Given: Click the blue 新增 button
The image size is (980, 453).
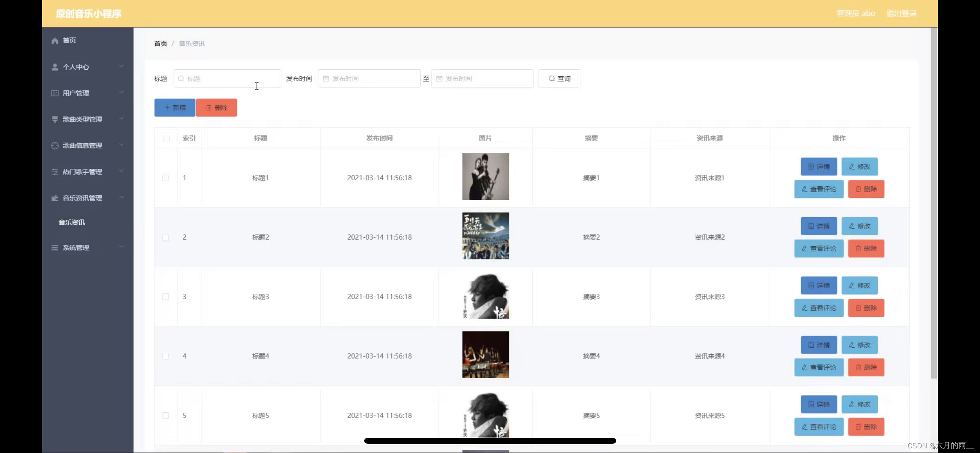Looking at the screenshot, I should pyautogui.click(x=175, y=108).
